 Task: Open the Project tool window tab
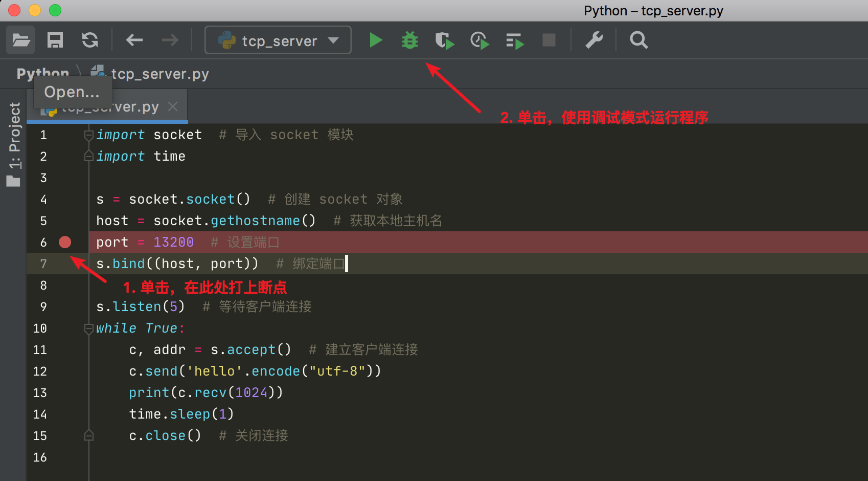(14, 143)
